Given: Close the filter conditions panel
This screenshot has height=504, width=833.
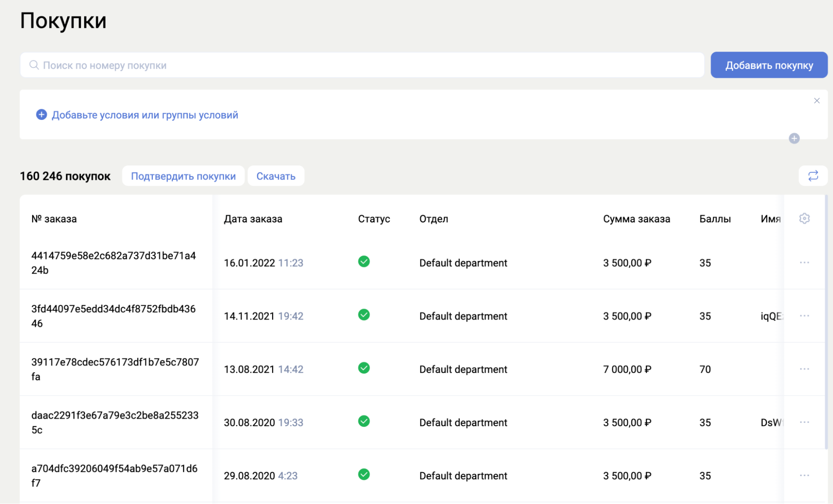Looking at the screenshot, I should tap(816, 101).
